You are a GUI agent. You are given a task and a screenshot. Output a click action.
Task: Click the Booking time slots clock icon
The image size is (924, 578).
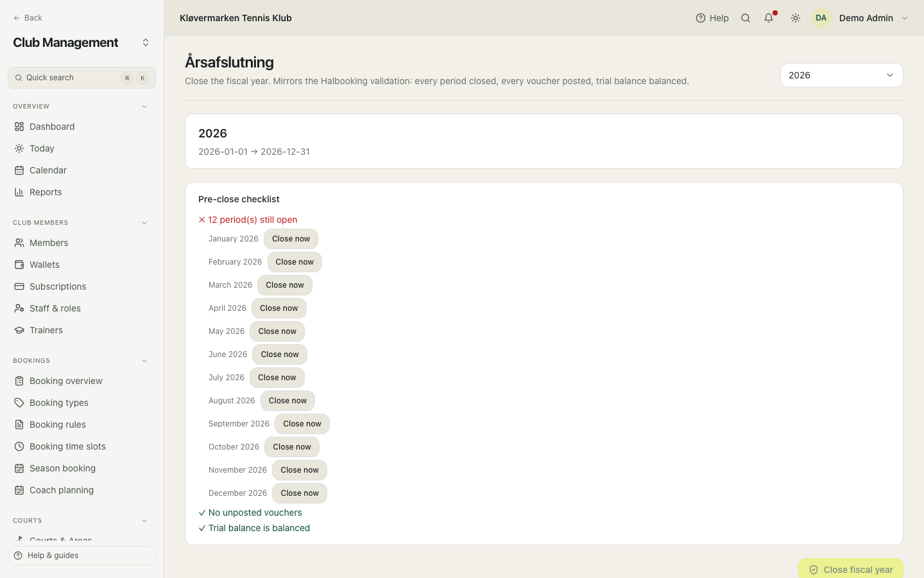pos(19,446)
